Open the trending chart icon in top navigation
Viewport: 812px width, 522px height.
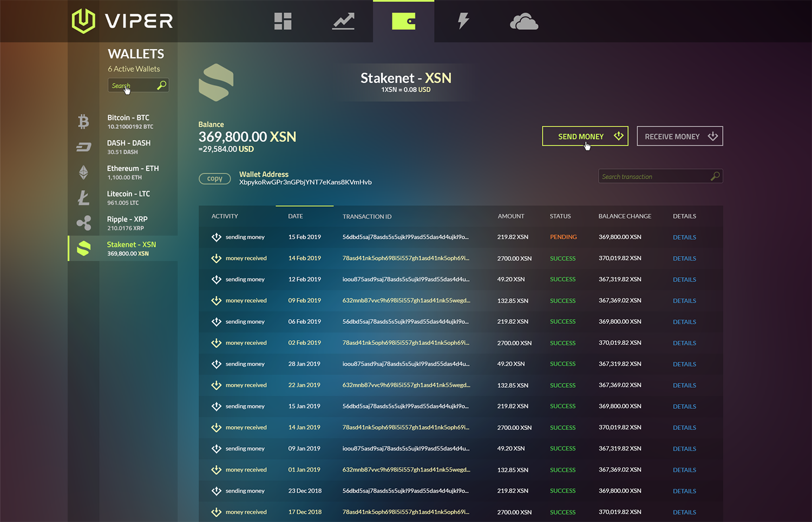343,21
